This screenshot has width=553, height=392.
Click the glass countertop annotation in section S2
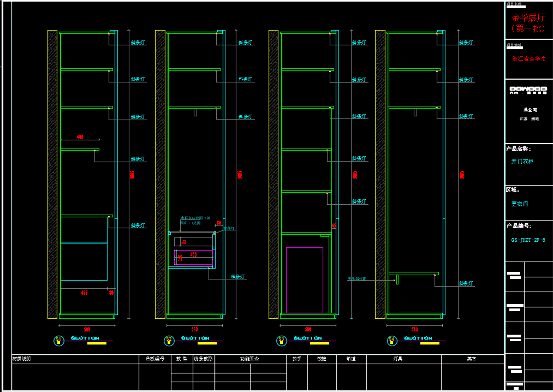pos(195,221)
